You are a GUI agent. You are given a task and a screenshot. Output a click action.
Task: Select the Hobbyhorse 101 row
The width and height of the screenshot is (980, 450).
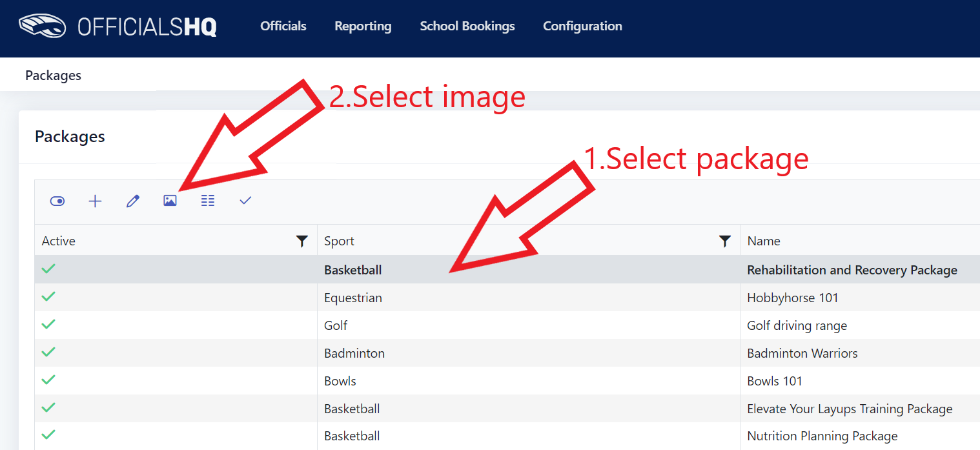[507, 298]
